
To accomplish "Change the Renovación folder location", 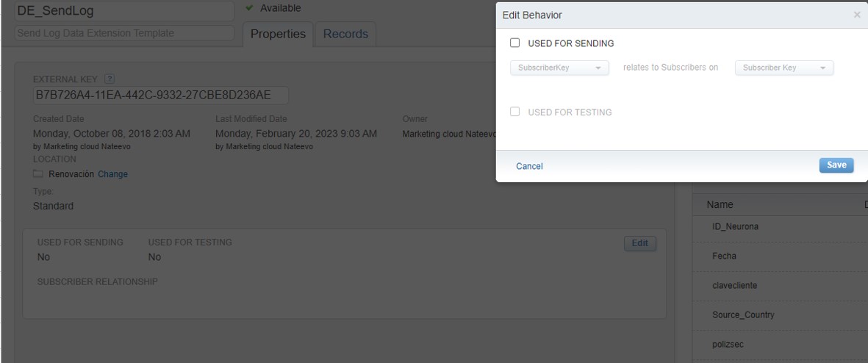I will coord(112,174).
